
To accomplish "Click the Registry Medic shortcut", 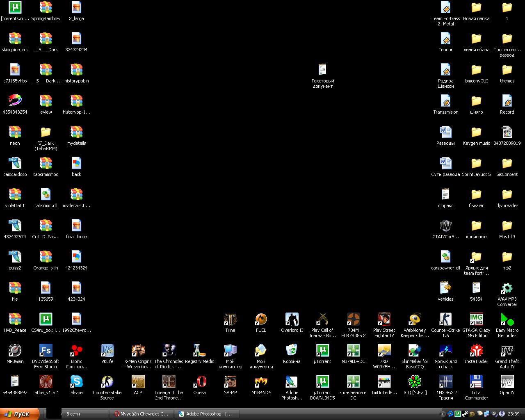I will [199, 350].
